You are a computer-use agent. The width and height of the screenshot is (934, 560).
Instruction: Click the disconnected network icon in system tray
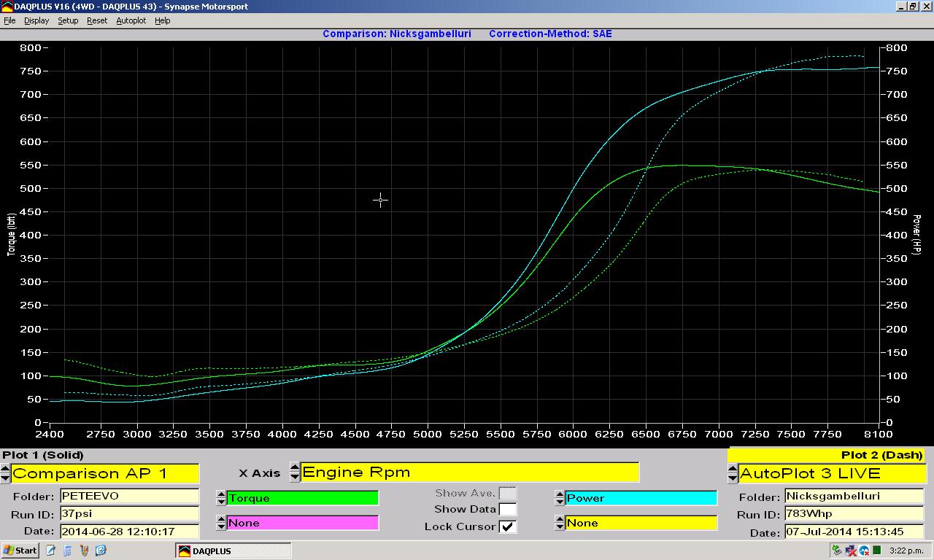tap(850, 551)
